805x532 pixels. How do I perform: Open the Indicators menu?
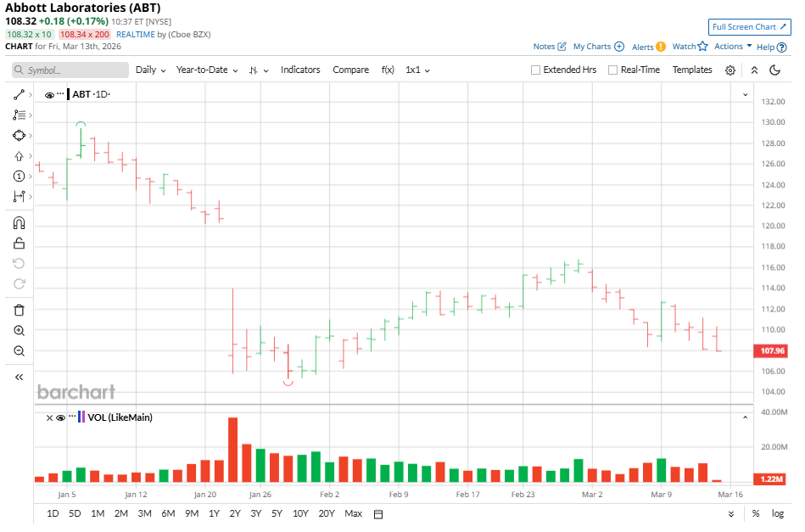click(300, 70)
